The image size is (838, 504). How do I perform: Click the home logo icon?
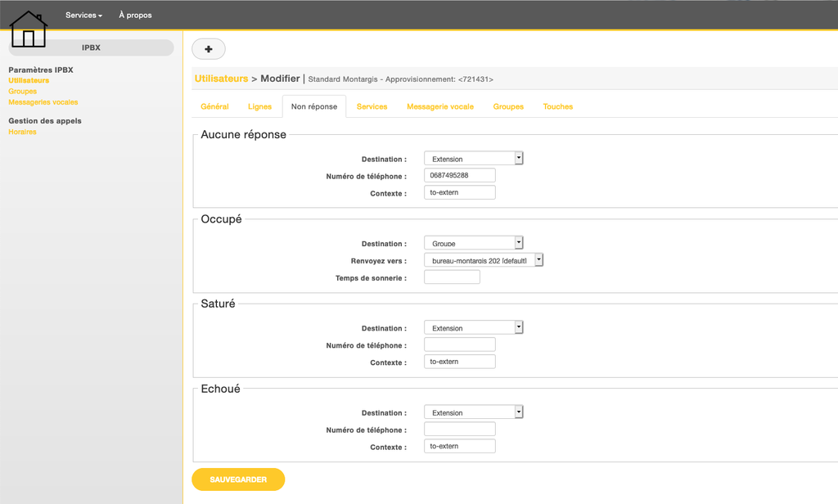coord(29,29)
